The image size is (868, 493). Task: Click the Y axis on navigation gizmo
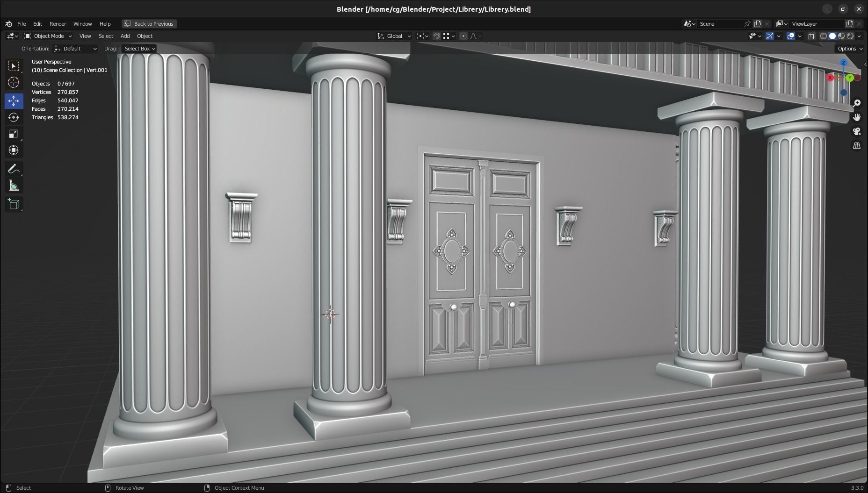click(x=850, y=78)
